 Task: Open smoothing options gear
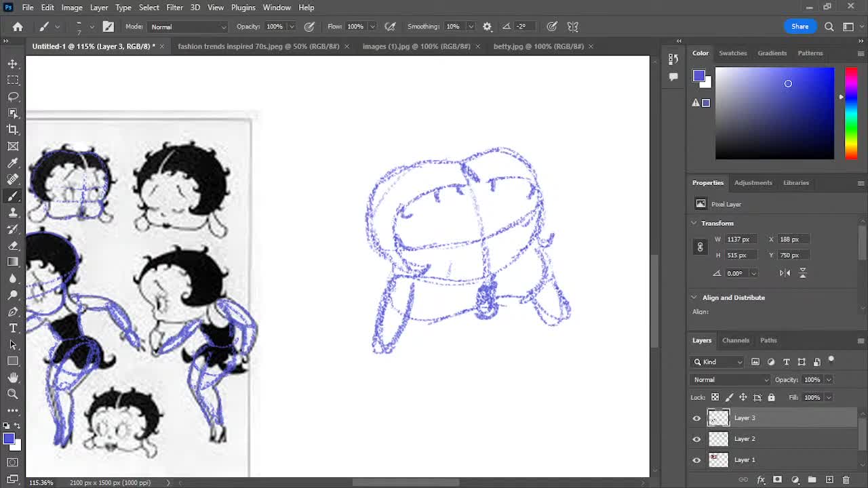pos(487,26)
